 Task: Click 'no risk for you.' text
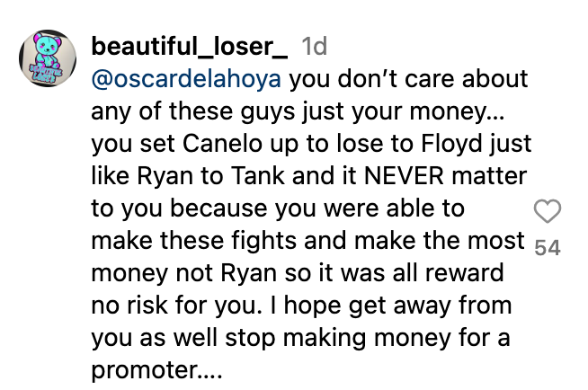[x=176, y=306]
